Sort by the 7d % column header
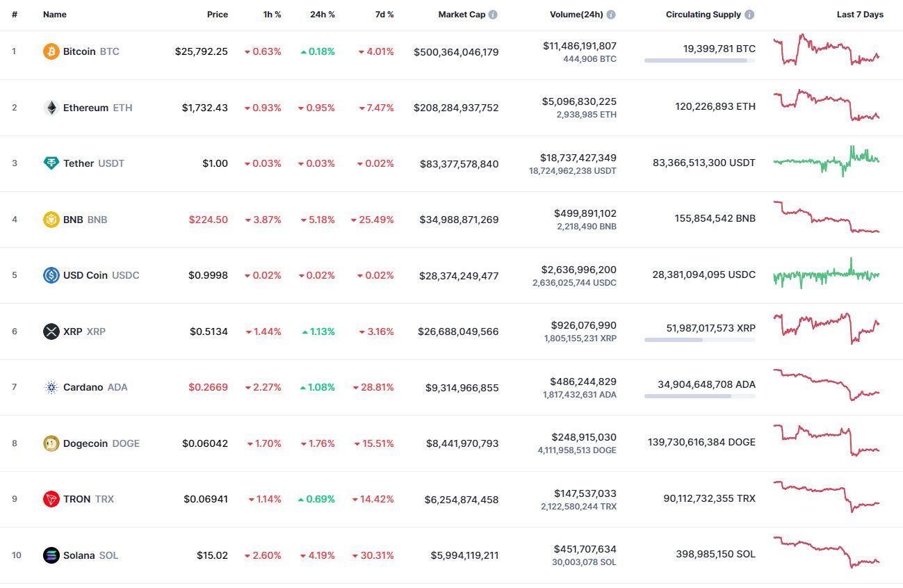 pyautogui.click(x=384, y=15)
